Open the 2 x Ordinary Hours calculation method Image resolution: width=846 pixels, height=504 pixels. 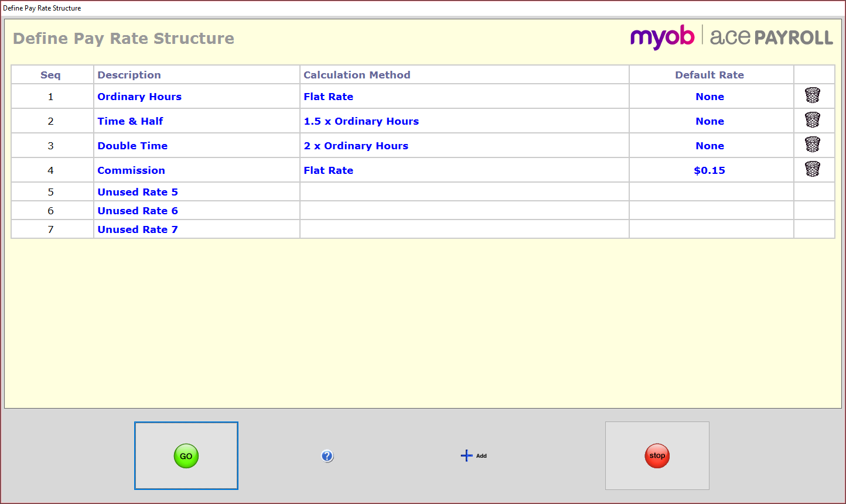(x=356, y=145)
